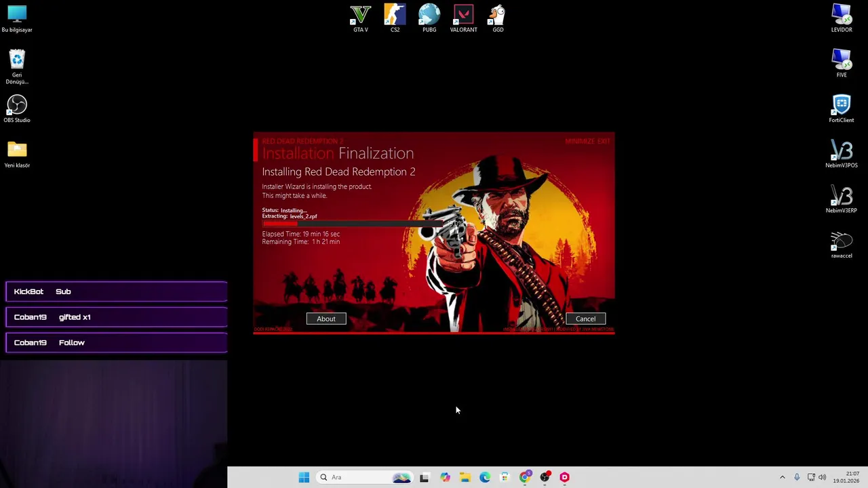Screen dimensions: 868x488
Task: Select the Geri Dönüşüm recycle bin icon
Action: (x=17, y=66)
